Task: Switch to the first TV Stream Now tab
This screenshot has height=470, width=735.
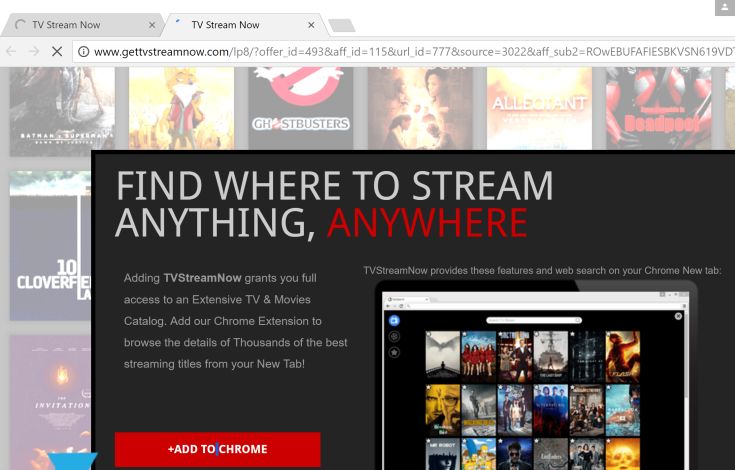Action: pos(82,25)
